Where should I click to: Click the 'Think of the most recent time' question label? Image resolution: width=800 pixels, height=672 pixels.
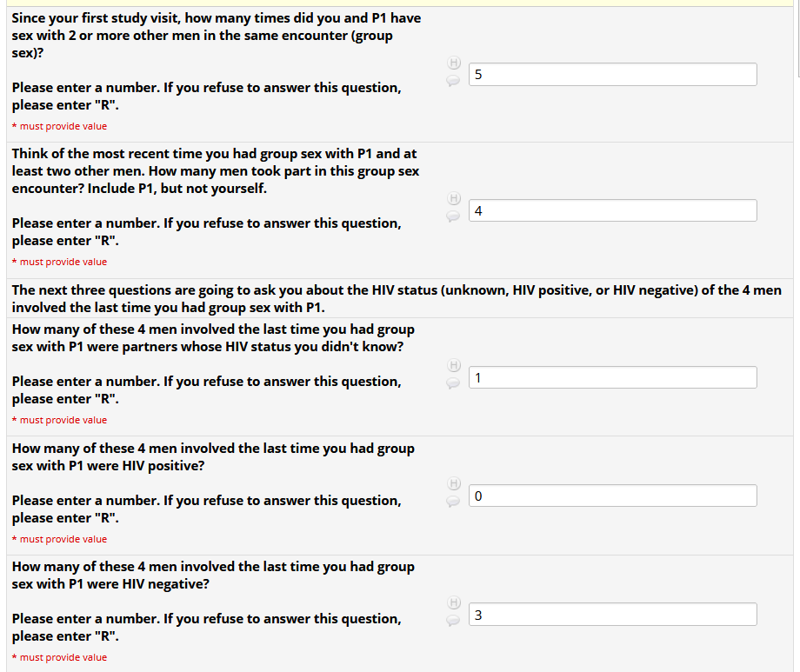pos(215,171)
